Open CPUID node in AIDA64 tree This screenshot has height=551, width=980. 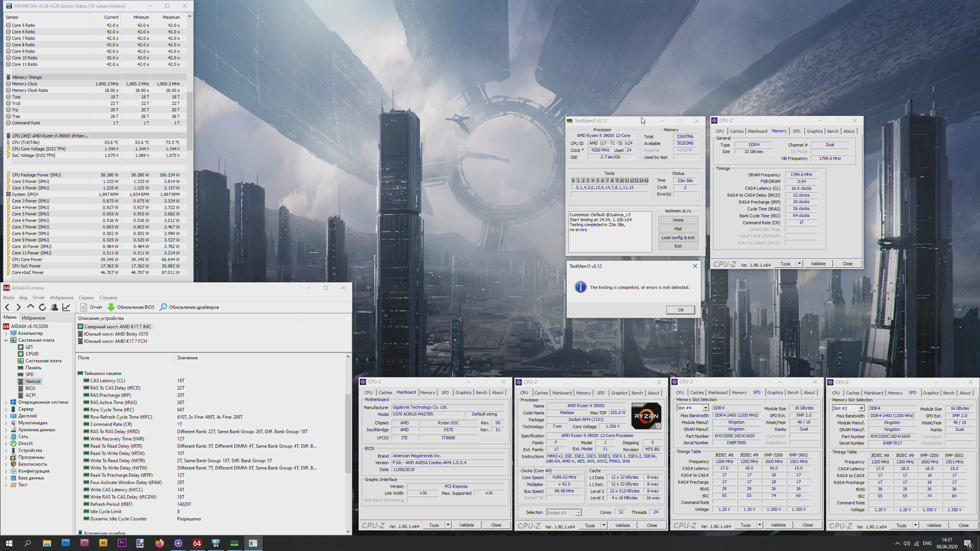(28, 354)
